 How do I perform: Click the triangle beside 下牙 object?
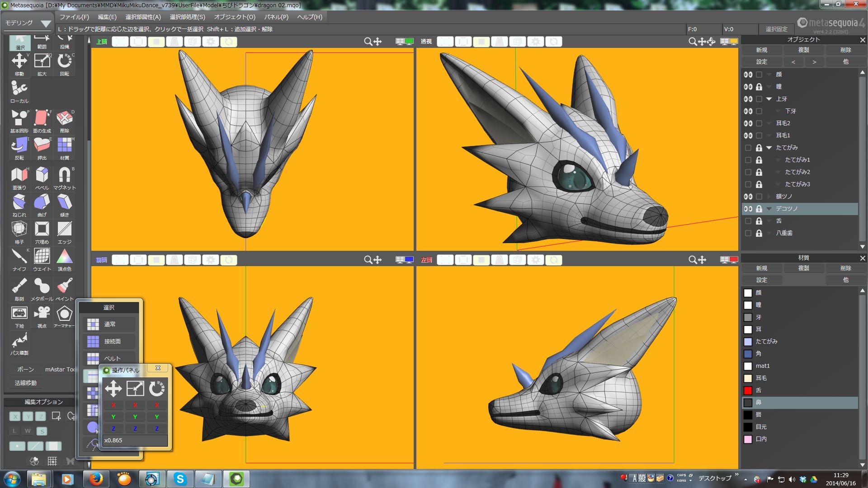coord(778,111)
